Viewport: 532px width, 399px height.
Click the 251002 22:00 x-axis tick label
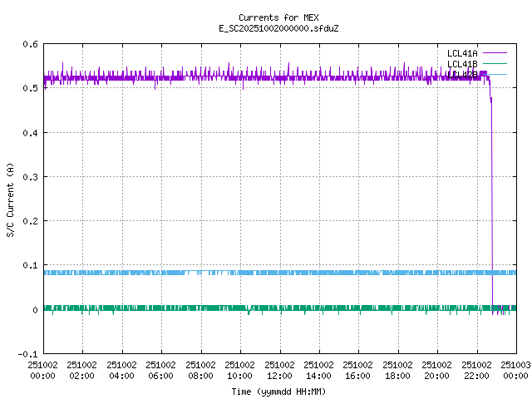tap(476, 370)
